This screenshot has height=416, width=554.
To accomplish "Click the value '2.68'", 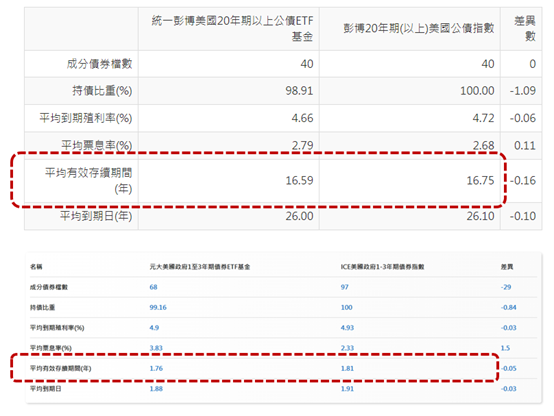I will coord(483,145).
